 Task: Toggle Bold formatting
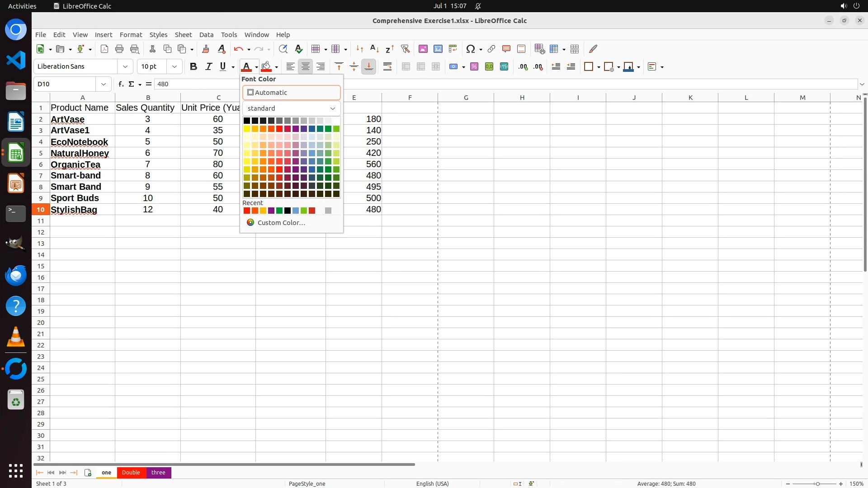point(193,66)
